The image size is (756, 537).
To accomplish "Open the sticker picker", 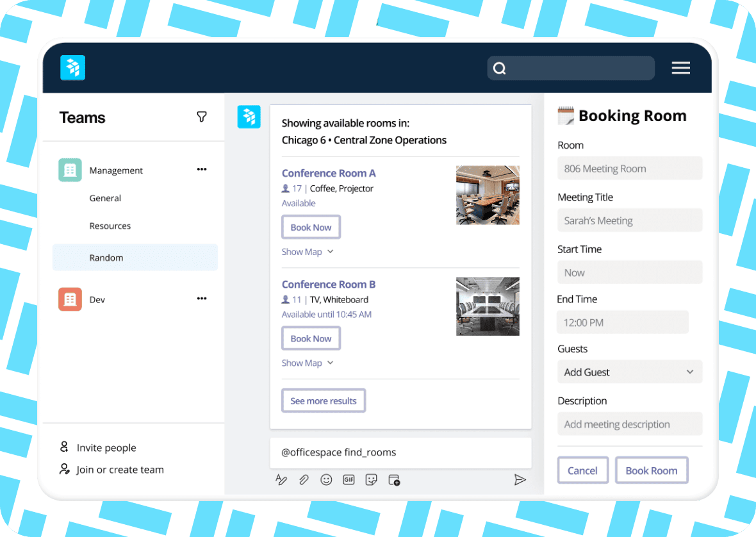I will (x=371, y=479).
